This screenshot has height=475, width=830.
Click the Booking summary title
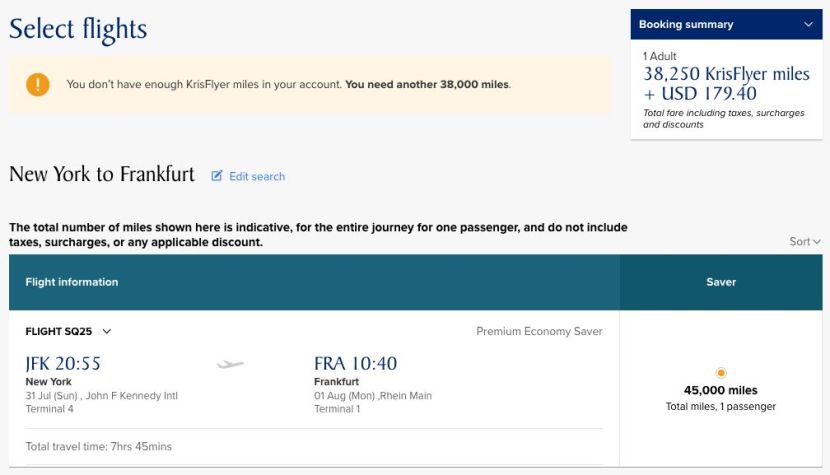point(686,24)
